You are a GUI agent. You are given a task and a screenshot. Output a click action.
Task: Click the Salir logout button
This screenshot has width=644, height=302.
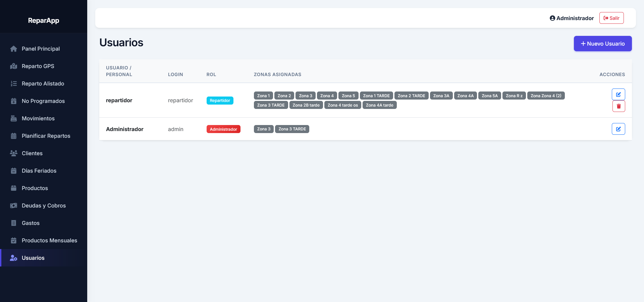(x=611, y=18)
